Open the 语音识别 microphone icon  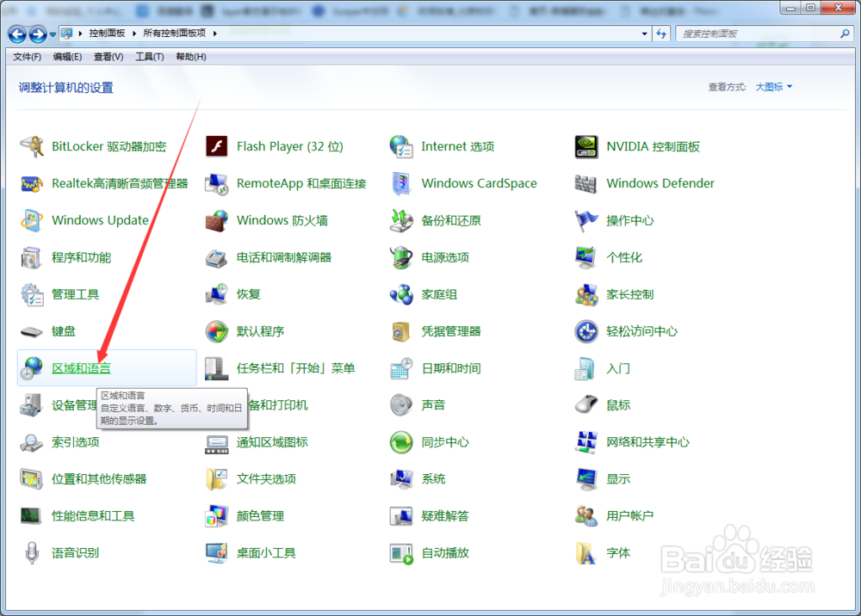coord(32,553)
